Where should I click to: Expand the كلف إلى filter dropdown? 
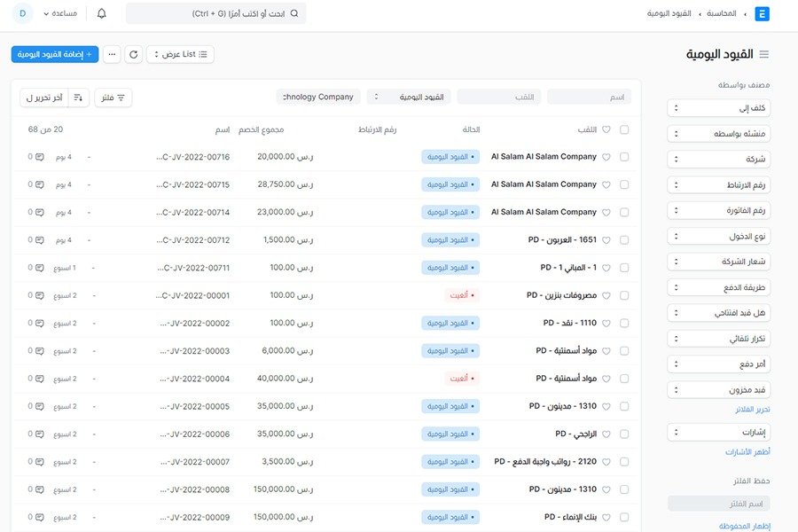pyautogui.click(x=719, y=107)
